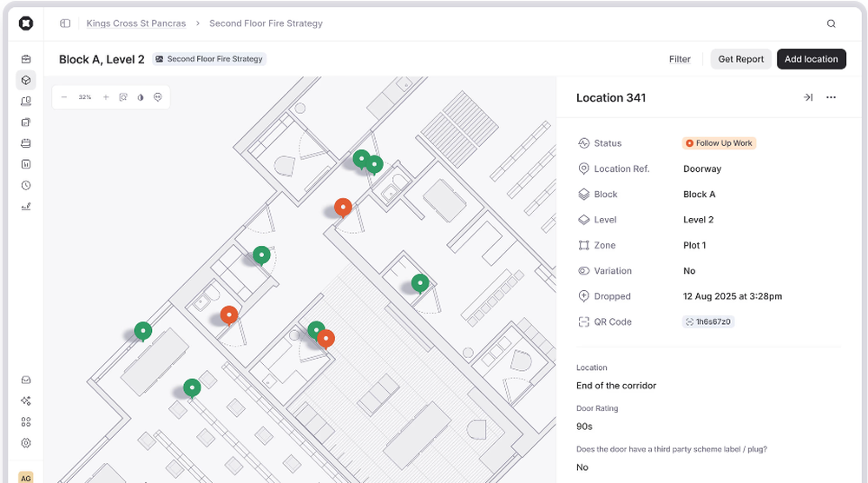Click the Level value Level 2
Screen dimensions: 868x483
[698, 220]
